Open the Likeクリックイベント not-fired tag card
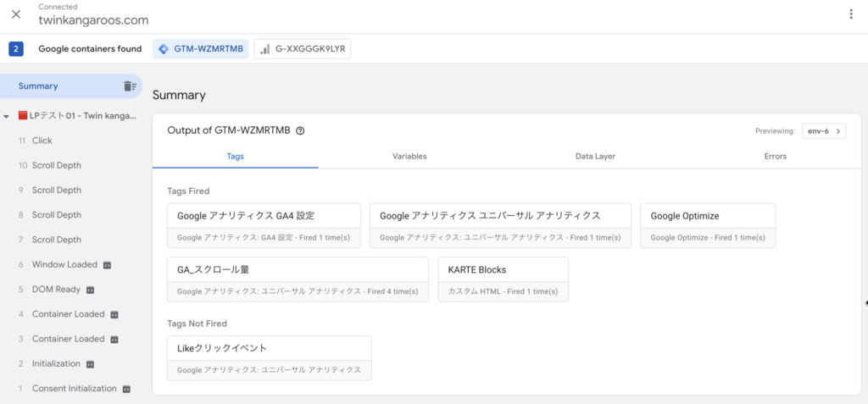868x404 pixels. [x=269, y=358]
